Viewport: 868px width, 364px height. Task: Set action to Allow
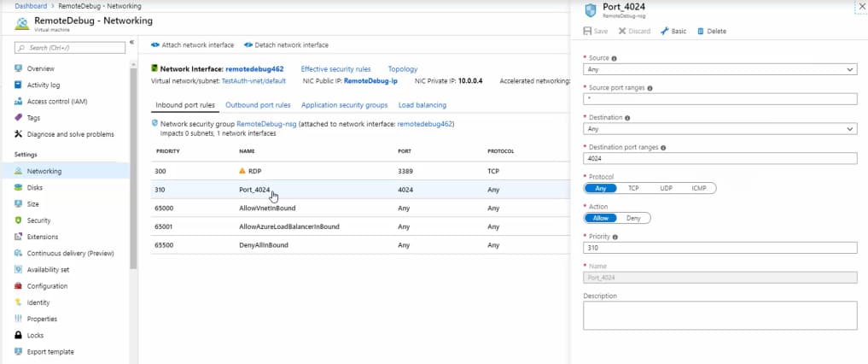point(601,218)
